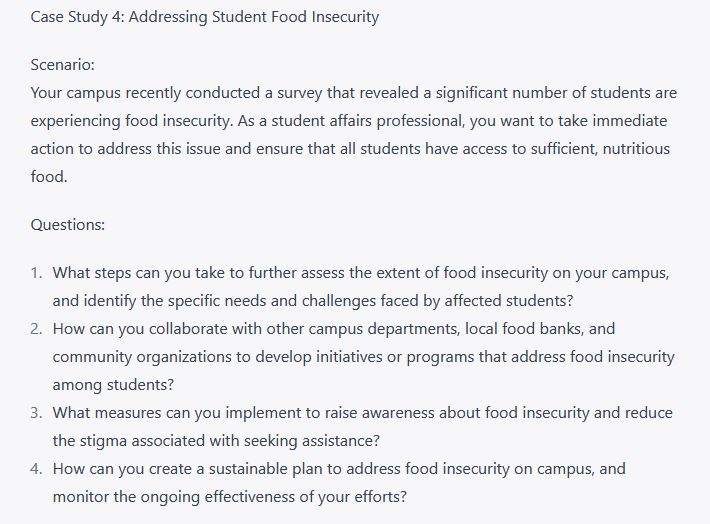Click the line starting "experiencing food insecurity"
Viewport: 710px width, 524px height.
point(347,120)
